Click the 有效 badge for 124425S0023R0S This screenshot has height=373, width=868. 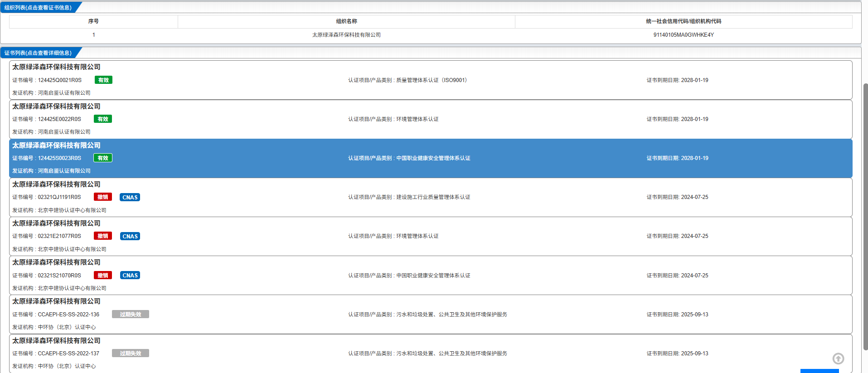tap(103, 158)
